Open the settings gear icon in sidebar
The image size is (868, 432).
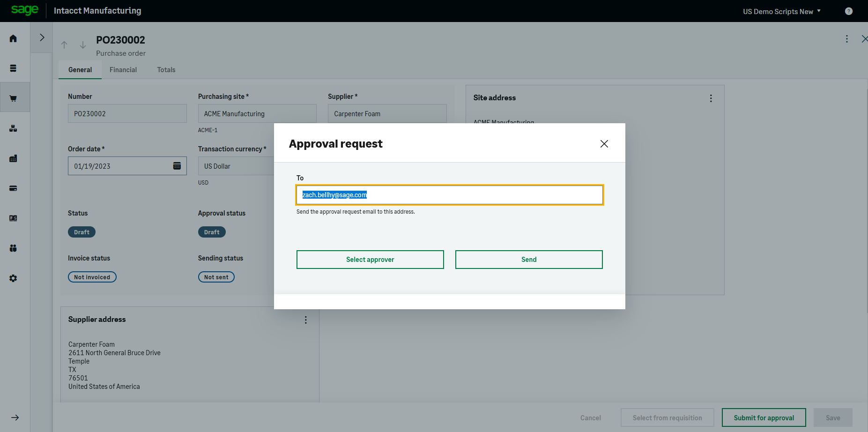tap(13, 278)
